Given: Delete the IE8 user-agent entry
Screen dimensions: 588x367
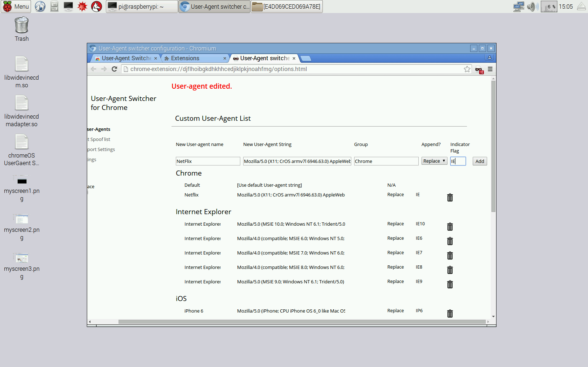Looking at the screenshot, I should [450, 270].
